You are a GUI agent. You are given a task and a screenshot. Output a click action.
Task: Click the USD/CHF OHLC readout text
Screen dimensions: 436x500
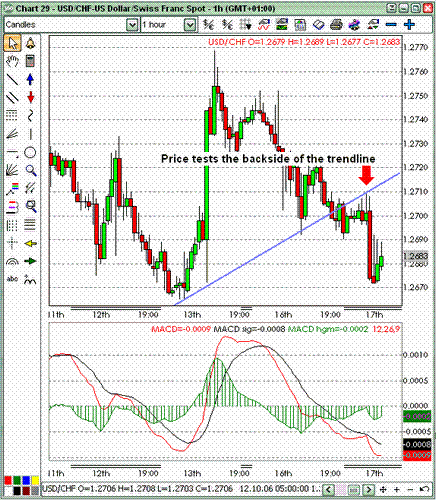click(304, 42)
